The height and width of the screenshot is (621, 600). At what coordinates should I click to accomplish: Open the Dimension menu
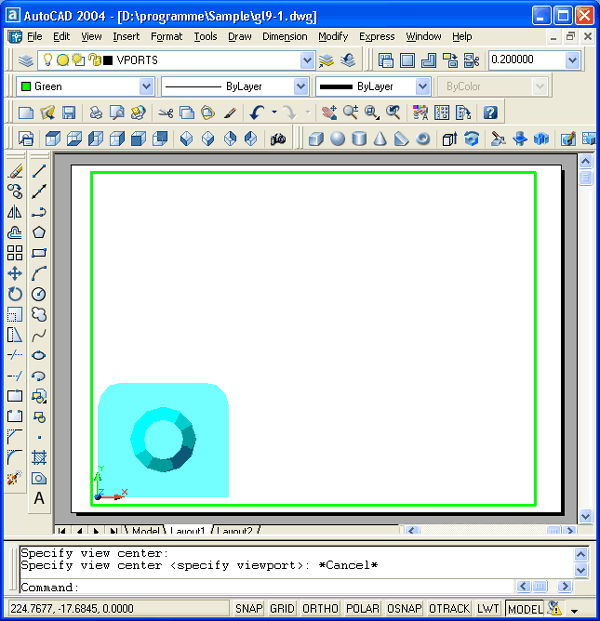point(284,36)
